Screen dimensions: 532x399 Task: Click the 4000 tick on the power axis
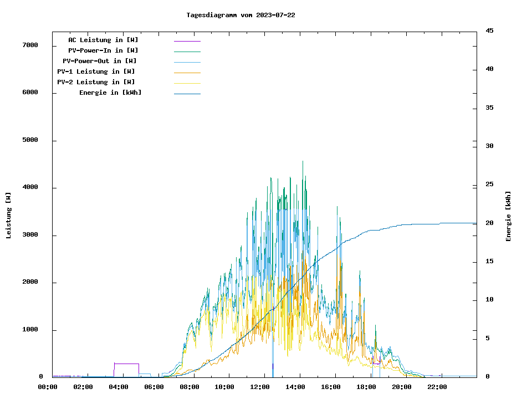(30, 187)
